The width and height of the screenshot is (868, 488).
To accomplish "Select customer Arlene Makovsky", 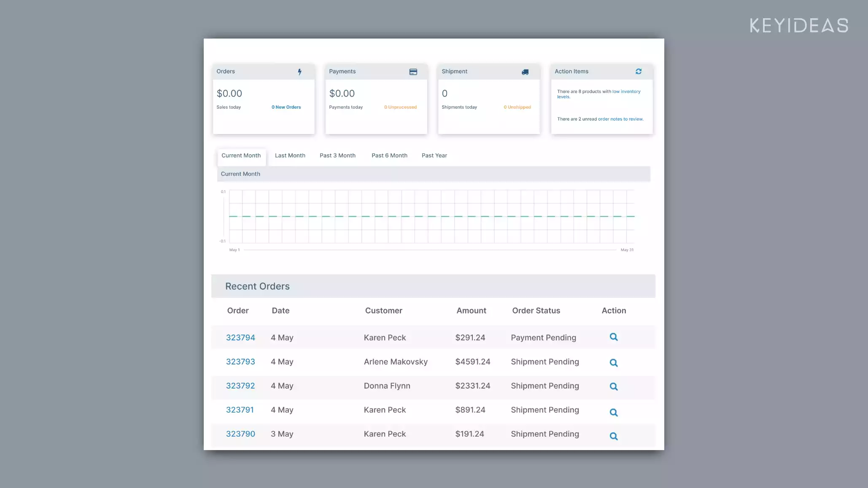I will (x=396, y=362).
